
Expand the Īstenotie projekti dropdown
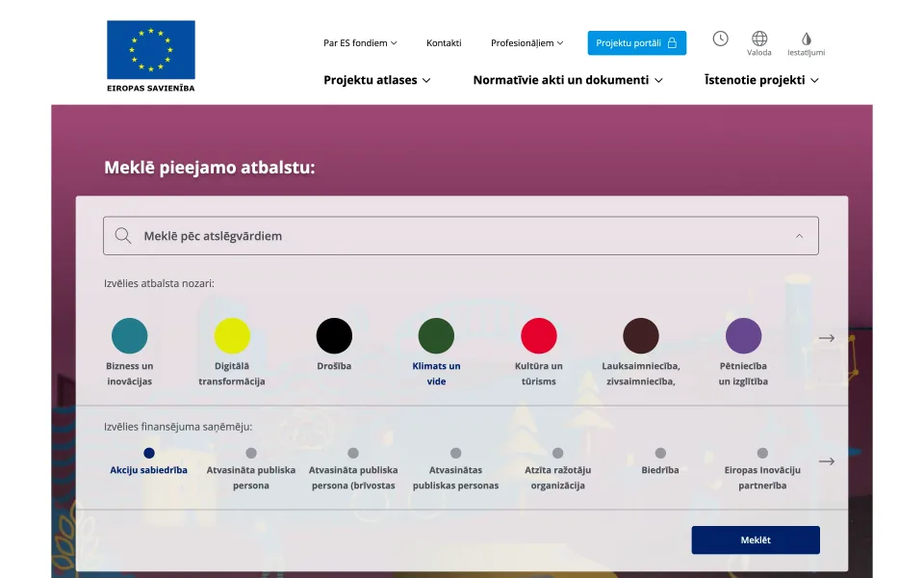point(762,80)
